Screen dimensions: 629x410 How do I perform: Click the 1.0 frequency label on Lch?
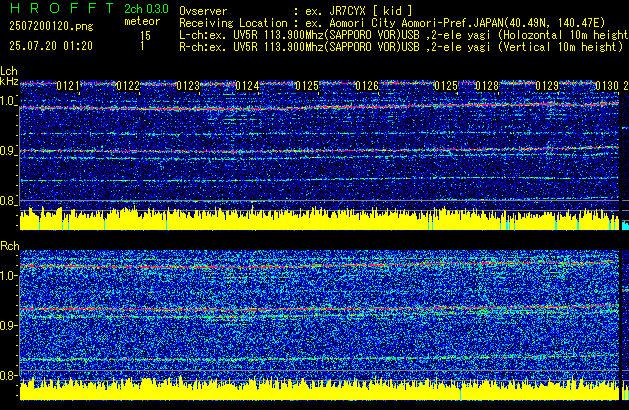click(x=8, y=101)
